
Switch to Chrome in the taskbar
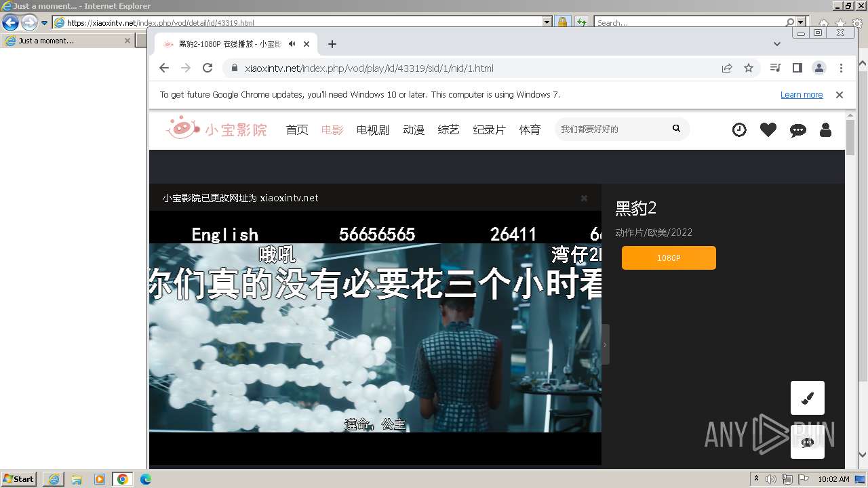pos(123,479)
